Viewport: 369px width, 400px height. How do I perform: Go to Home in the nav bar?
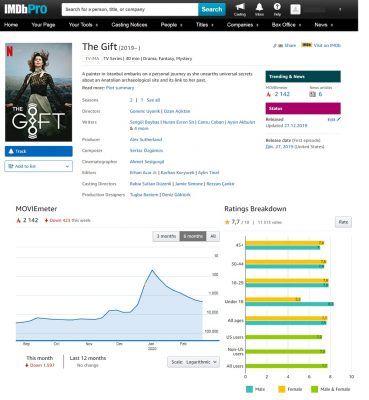pos(11,25)
